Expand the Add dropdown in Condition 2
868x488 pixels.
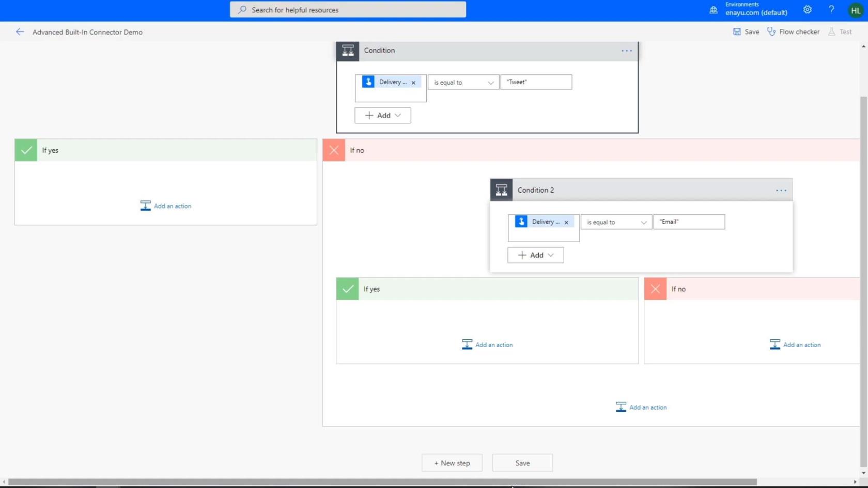pyautogui.click(x=536, y=255)
